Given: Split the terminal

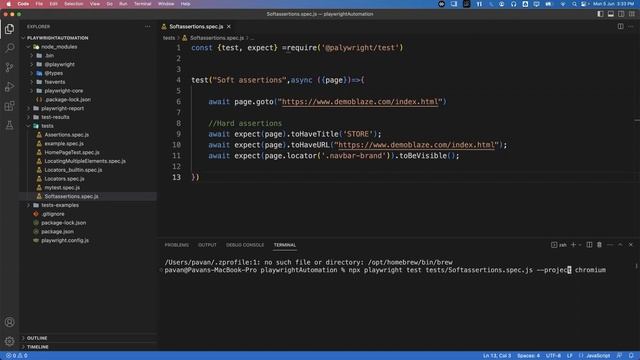Looking at the screenshot, I should 589,244.
